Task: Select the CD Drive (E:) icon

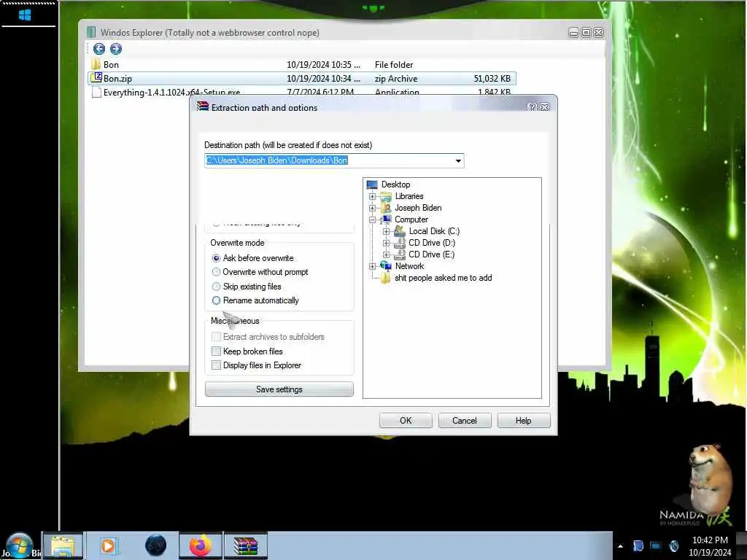Action: pos(400,254)
